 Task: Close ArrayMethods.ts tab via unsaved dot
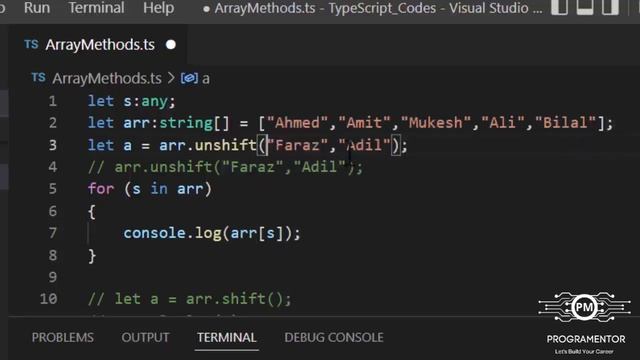[x=171, y=44]
